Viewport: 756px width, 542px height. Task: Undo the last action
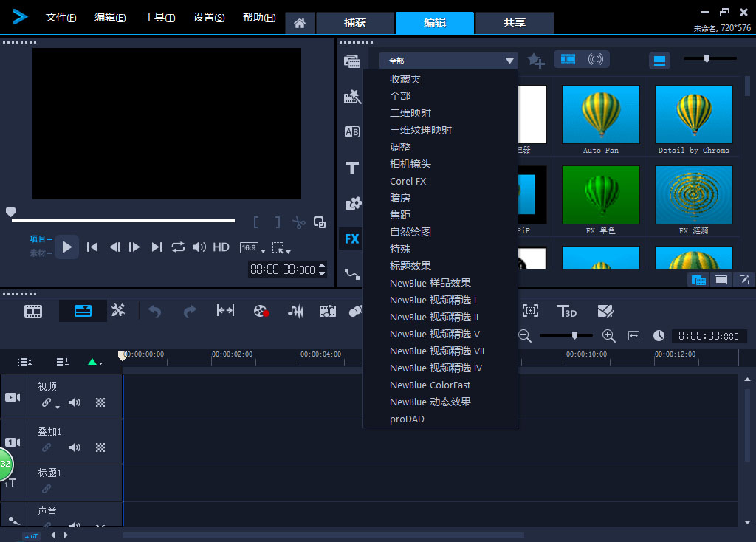coord(155,312)
